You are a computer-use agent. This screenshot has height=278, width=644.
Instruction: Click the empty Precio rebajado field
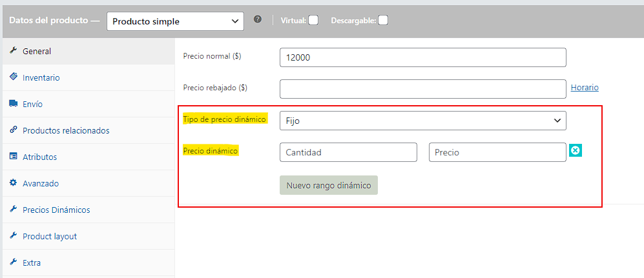click(422, 88)
